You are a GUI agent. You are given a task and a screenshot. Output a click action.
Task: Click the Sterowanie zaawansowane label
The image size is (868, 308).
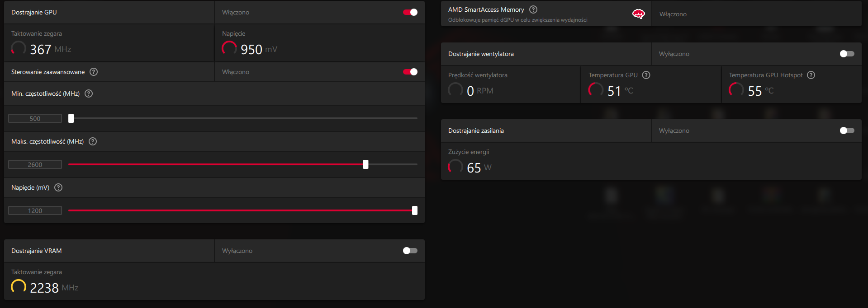[48, 72]
